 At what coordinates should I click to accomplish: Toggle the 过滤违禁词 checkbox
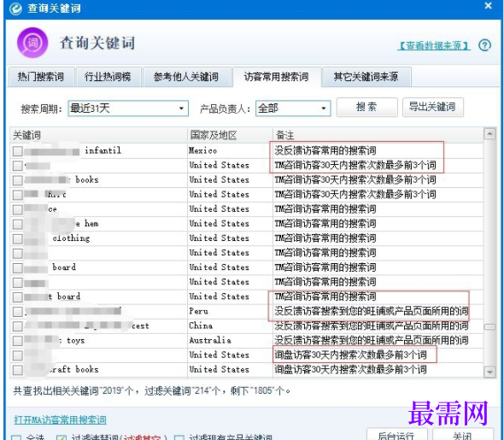pos(61,437)
